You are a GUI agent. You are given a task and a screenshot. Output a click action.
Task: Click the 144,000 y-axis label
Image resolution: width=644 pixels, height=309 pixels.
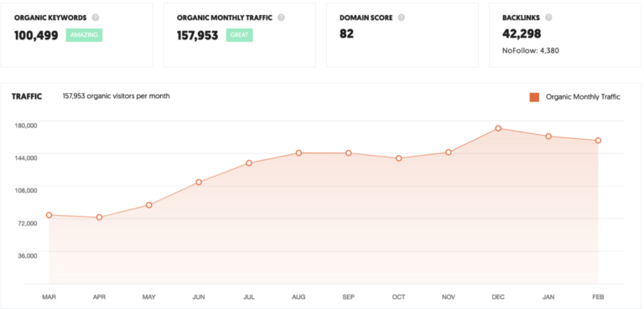point(26,157)
